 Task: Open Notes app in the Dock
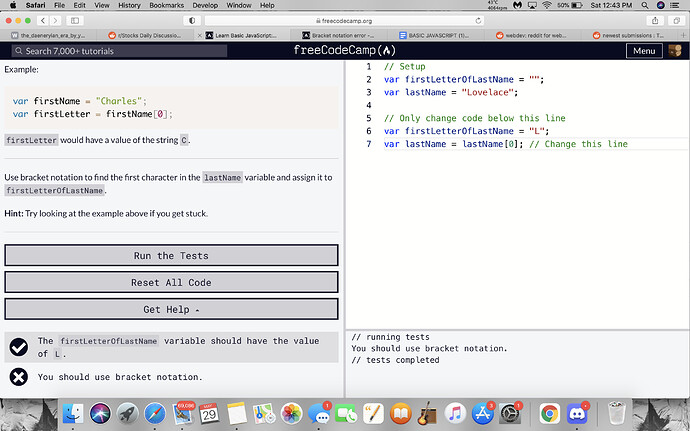pos(237,414)
